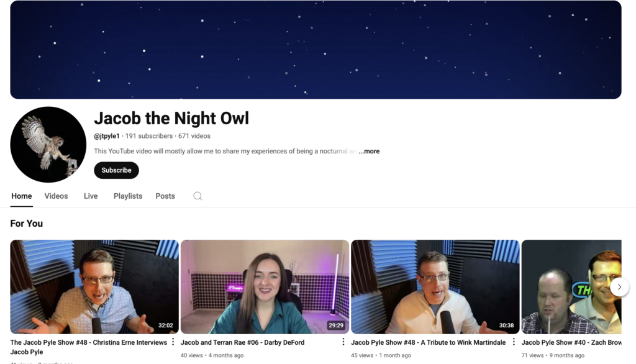Click the 71 views 9 months ago text

[553, 355]
